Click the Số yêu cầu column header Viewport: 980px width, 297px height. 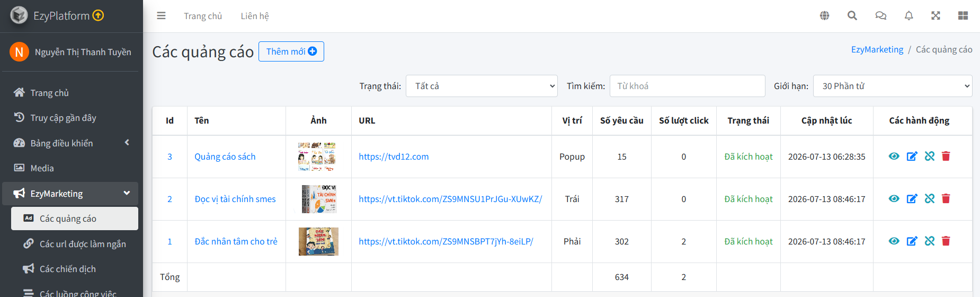pos(622,120)
